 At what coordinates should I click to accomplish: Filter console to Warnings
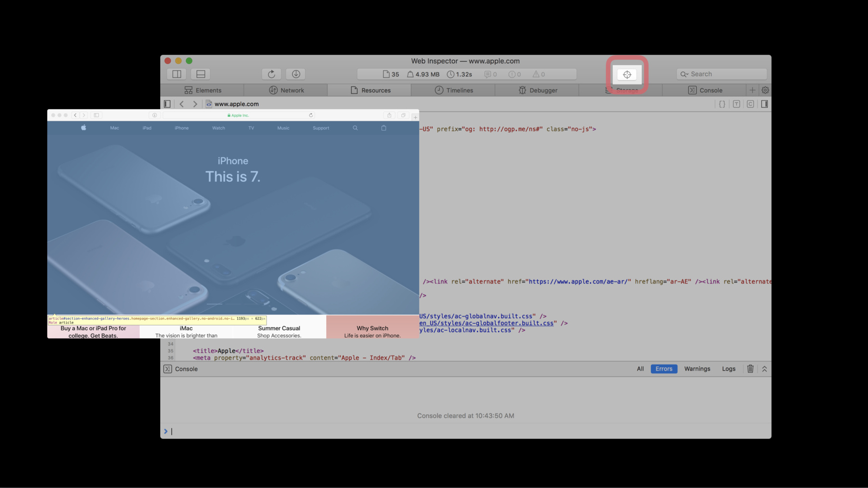pos(697,369)
